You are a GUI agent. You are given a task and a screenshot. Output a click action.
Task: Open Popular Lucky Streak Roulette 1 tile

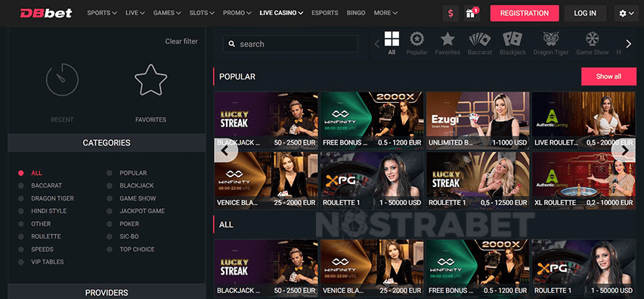[478, 181]
